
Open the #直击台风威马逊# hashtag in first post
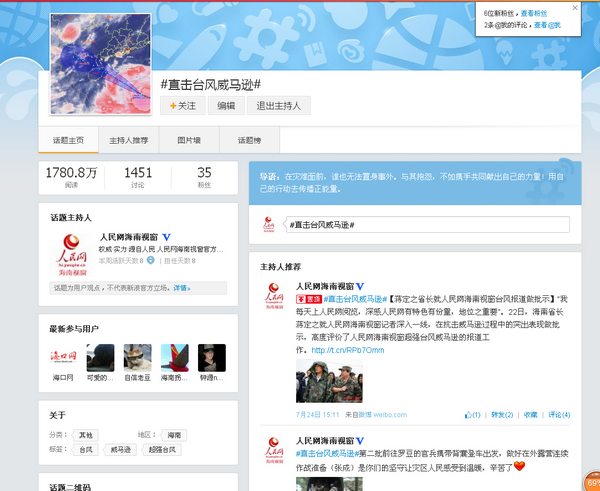click(x=355, y=299)
